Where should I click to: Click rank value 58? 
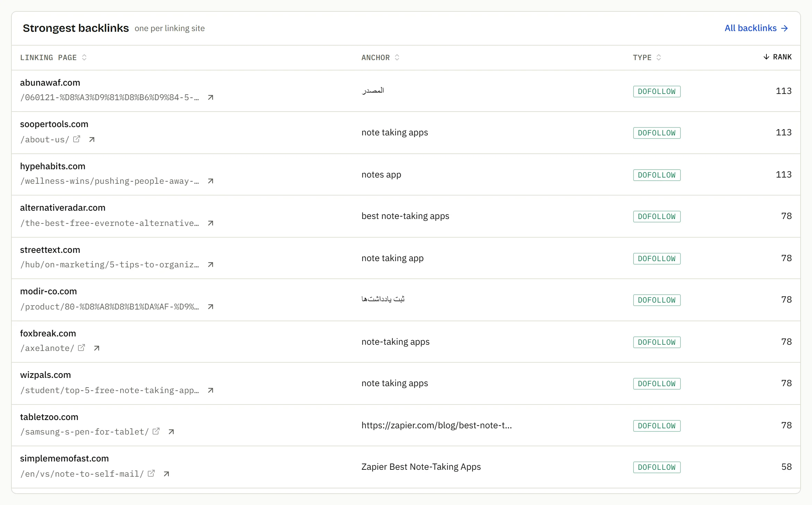[x=786, y=467]
